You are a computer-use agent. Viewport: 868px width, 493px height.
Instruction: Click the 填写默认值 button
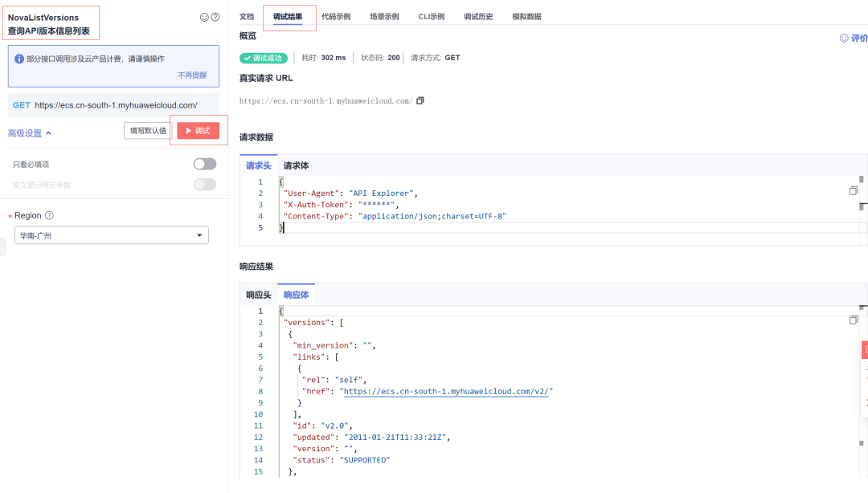pos(146,129)
